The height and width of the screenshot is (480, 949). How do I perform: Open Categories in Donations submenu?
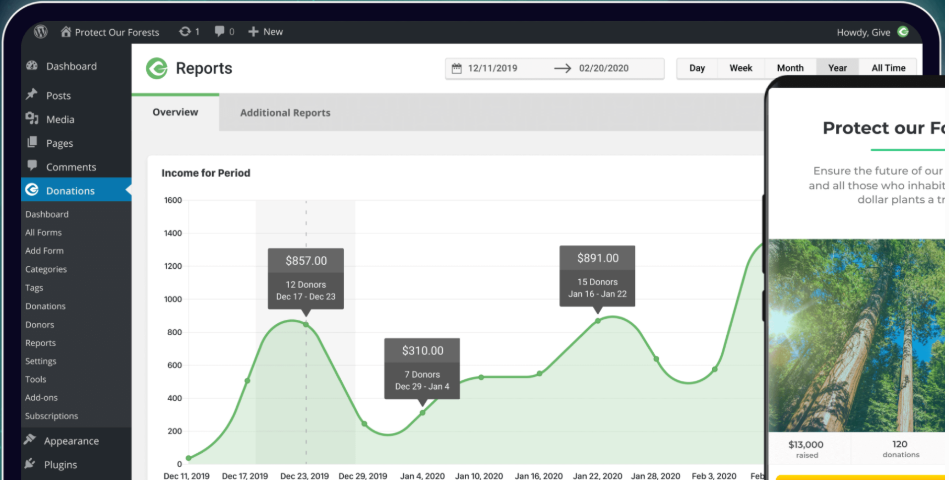45,269
